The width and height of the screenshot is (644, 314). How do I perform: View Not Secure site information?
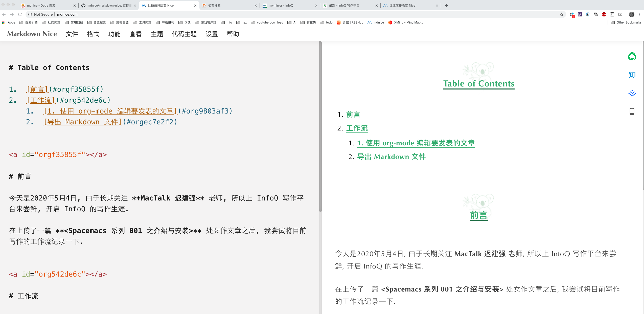point(40,14)
